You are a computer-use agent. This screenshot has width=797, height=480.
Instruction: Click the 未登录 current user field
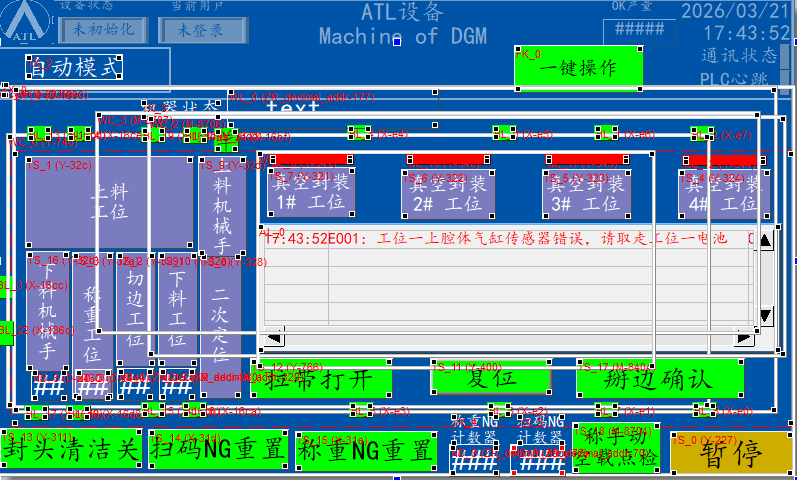point(200,29)
